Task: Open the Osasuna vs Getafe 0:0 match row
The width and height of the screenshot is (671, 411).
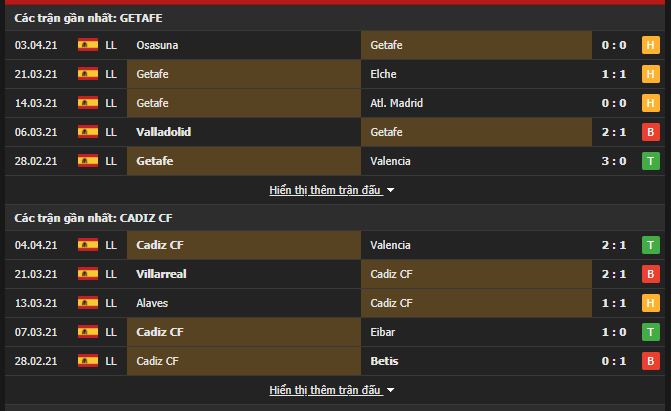Action: click(335, 45)
